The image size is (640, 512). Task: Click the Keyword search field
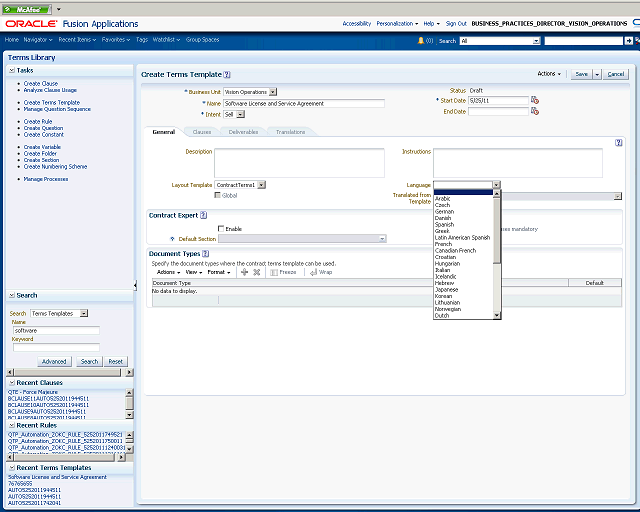coord(56,347)
